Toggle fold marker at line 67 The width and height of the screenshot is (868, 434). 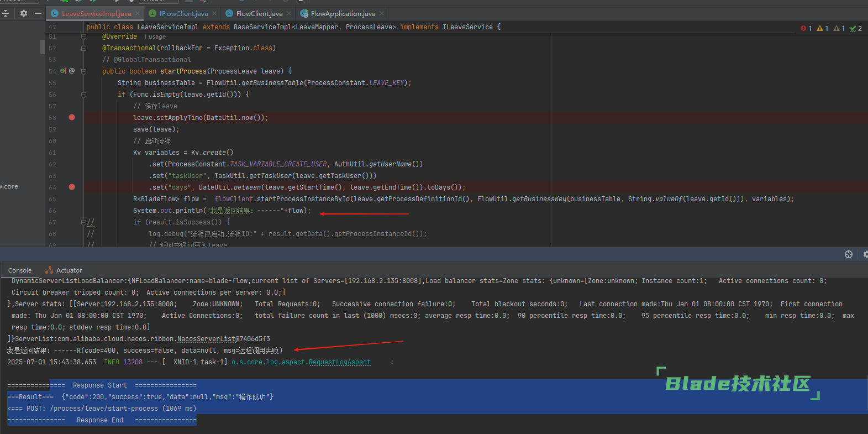83,222
